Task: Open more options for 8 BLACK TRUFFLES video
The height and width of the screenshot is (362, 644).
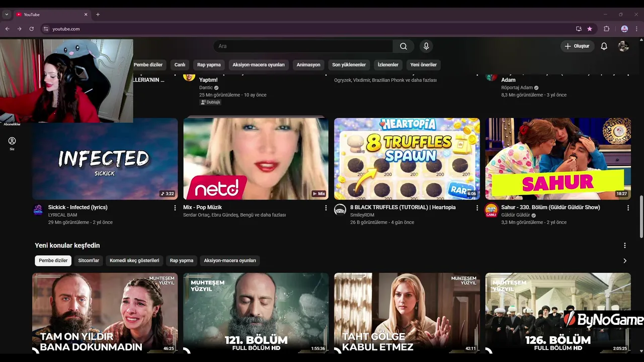Action: (477, 208)
